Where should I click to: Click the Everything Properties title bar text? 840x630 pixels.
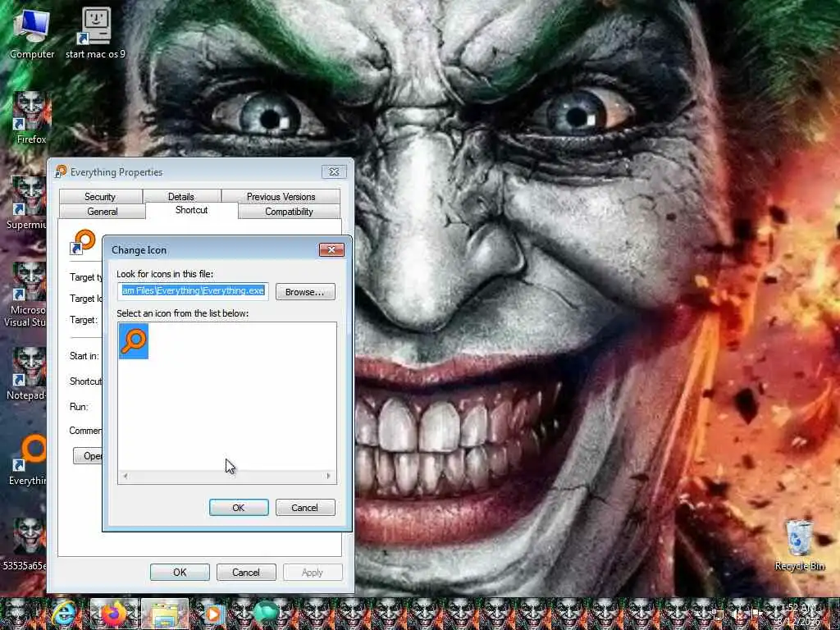(x=116, y=172)
